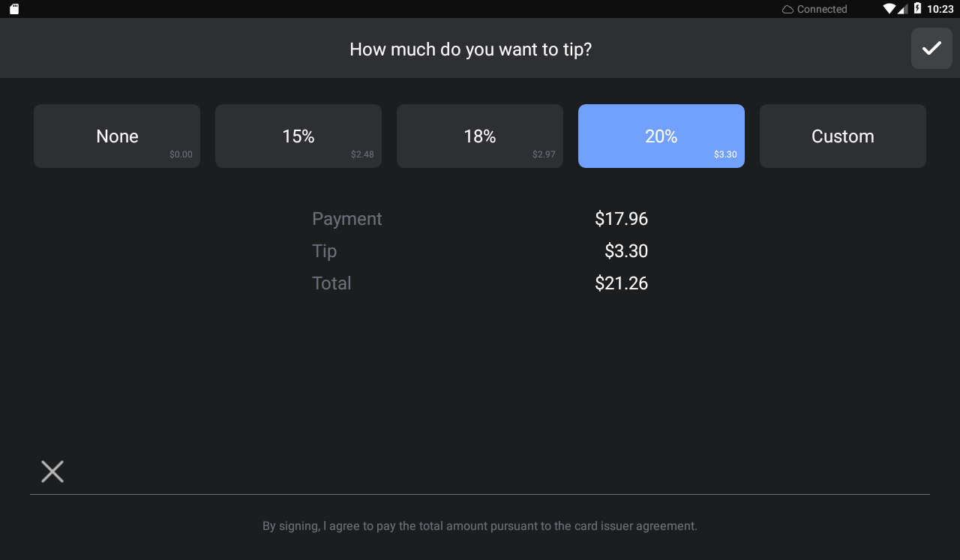Tap the cellular signal icon

coord(903,9)
